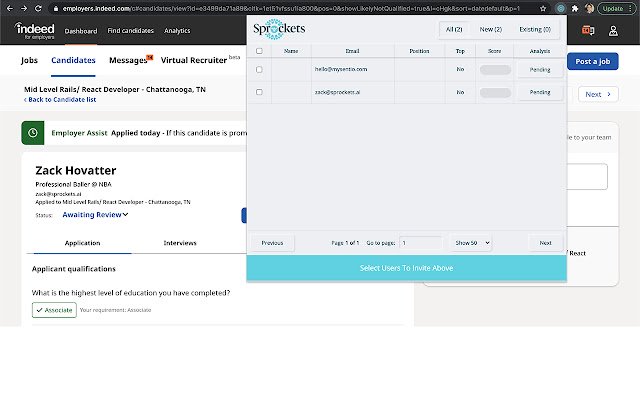Click Pending button for zack@sprockets.ai

coord(540,92)
